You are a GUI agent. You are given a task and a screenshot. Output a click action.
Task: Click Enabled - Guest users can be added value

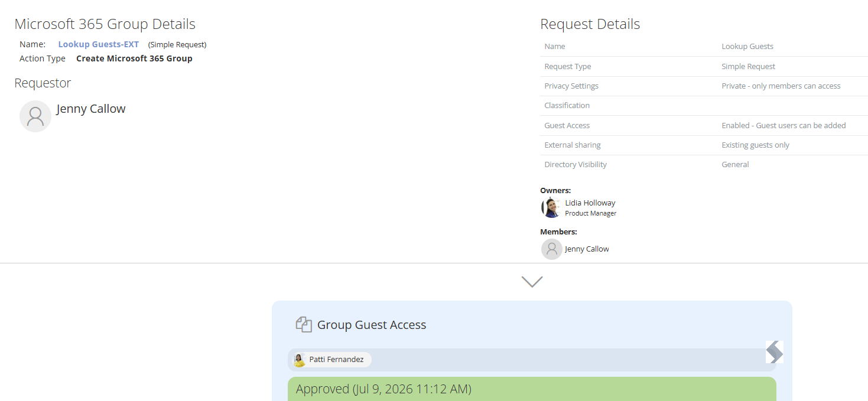pos(784,125)
